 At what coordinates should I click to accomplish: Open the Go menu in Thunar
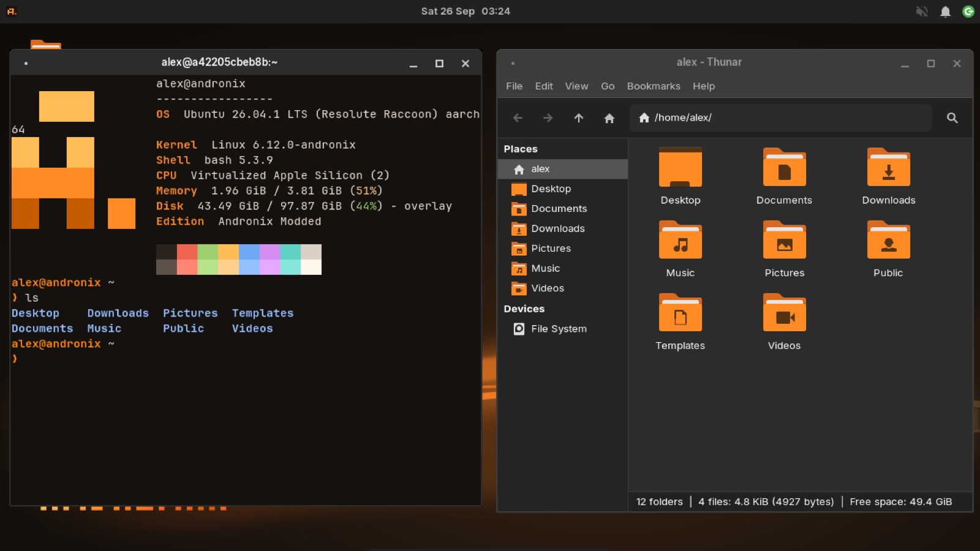[x=608, y=86]
